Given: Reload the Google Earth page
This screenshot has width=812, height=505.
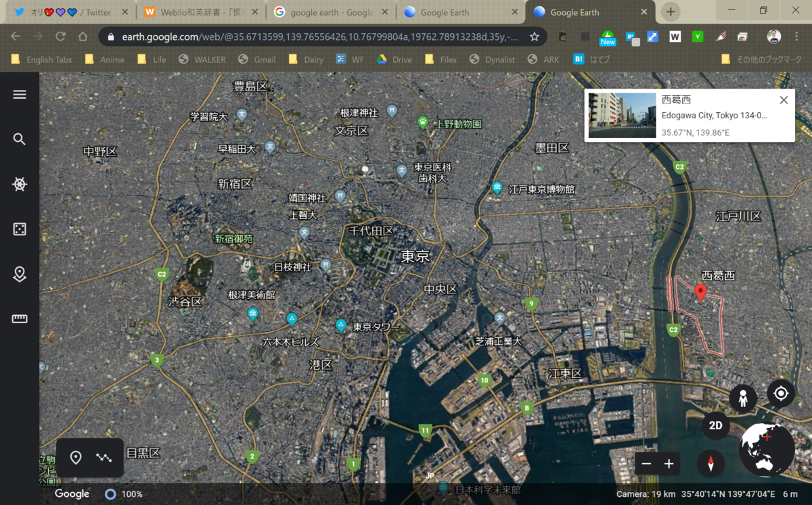Looking at the screenshot, I should point(60,37).
